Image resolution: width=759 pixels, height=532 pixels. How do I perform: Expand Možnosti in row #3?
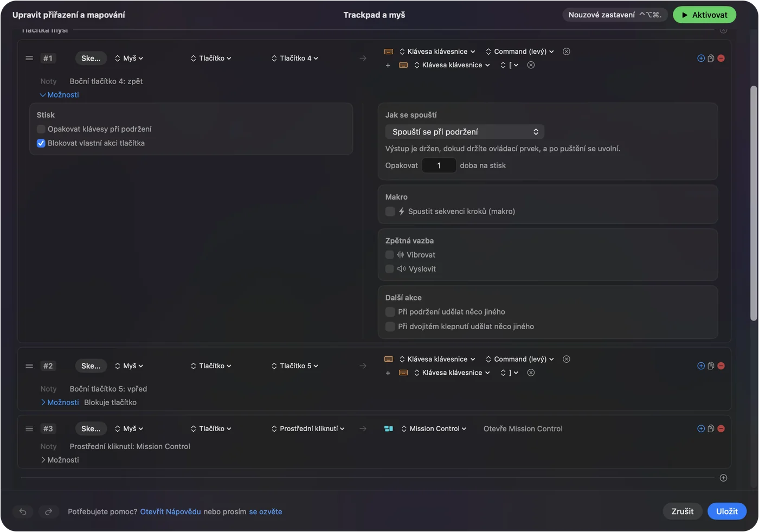pyautogui.click(x=60, y=460)
